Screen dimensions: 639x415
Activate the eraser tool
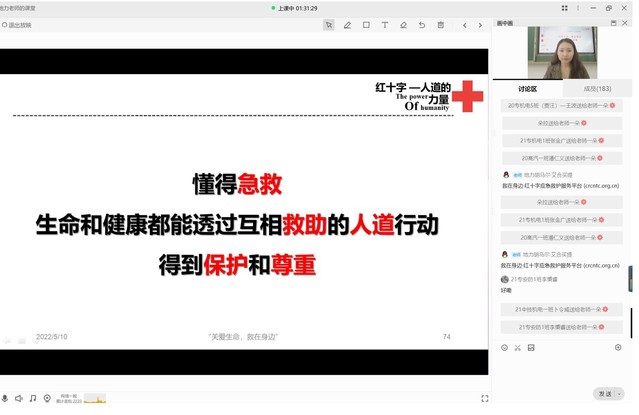tap(403, 25)
